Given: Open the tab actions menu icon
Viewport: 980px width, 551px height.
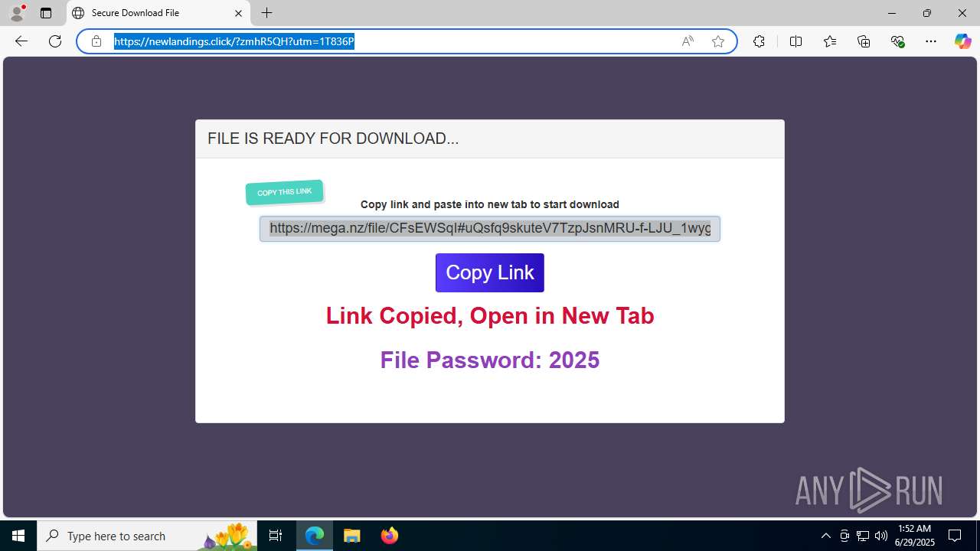Looking at the screenshot, I should 46,13.
